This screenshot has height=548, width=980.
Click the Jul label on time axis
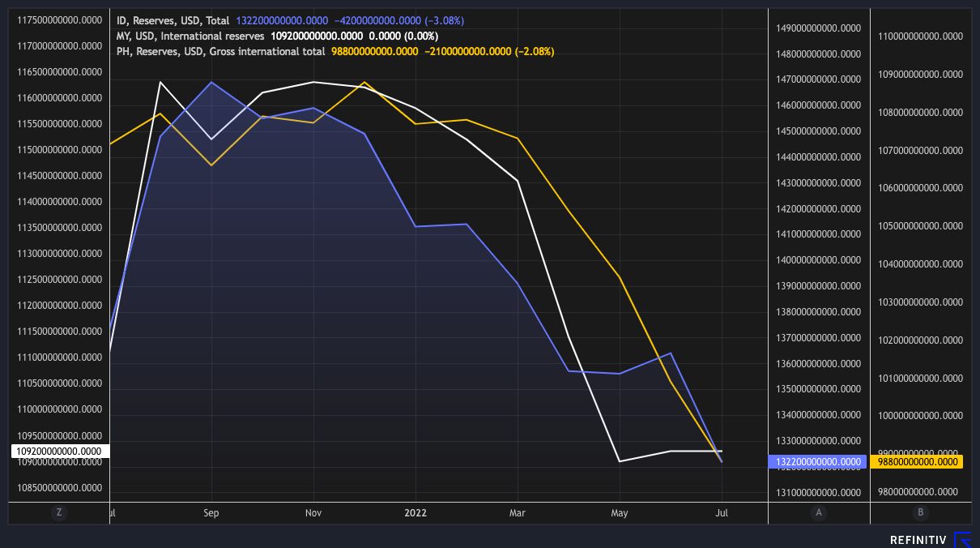[722, 512]
